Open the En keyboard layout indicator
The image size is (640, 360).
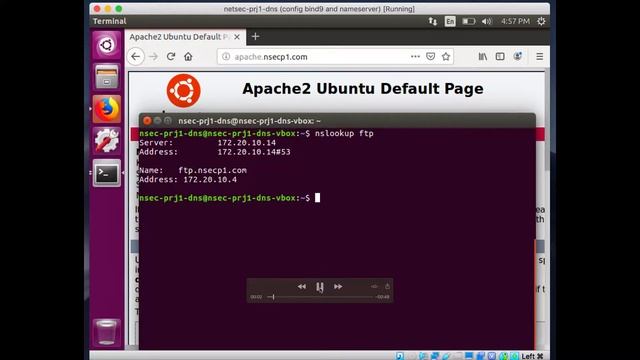click(x=450, y=21)
